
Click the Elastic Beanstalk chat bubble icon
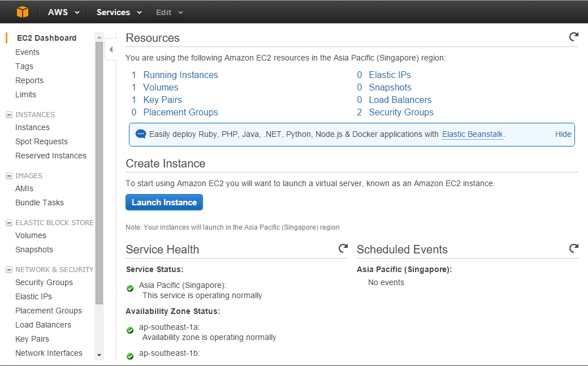[x=141, y=134]
